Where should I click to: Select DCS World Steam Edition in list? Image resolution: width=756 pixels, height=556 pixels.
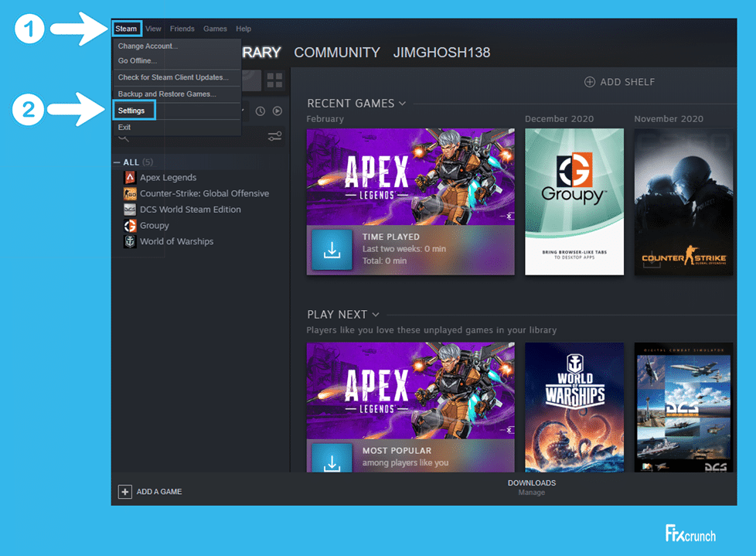point(190,210)
